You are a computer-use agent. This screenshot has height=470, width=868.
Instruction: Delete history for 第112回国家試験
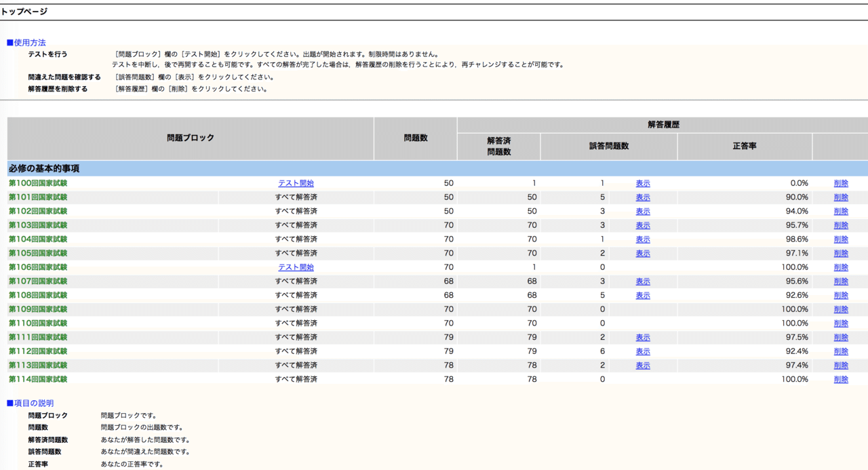(841, 351)
